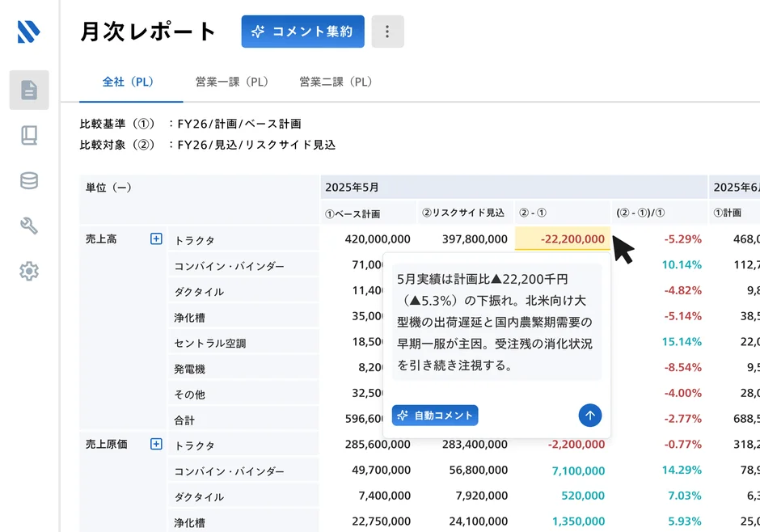760x532 pixels.
Task: Select the その他 row
Action: [x=243, y=395]
